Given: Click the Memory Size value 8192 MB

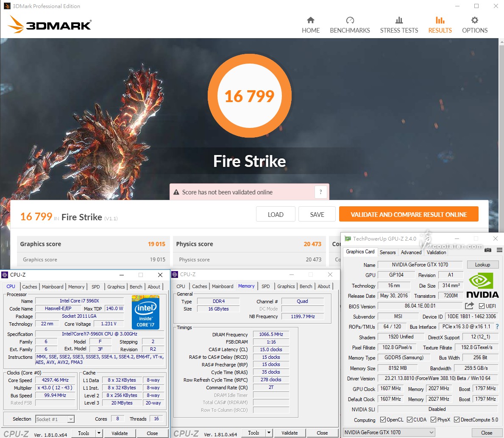Looking at the screenshot, I should (x=398, y=368).
